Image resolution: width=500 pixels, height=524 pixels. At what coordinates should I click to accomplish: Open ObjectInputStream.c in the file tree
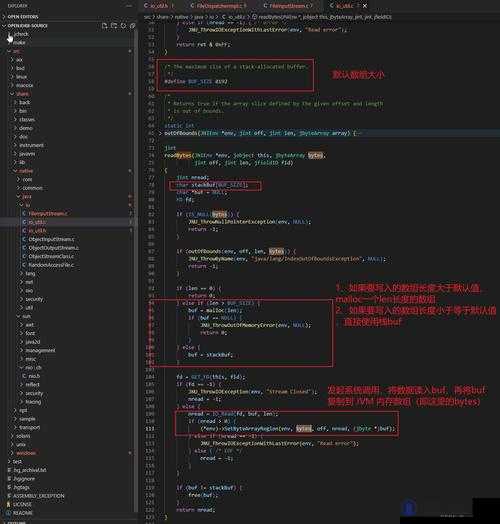tap(48, 239)
